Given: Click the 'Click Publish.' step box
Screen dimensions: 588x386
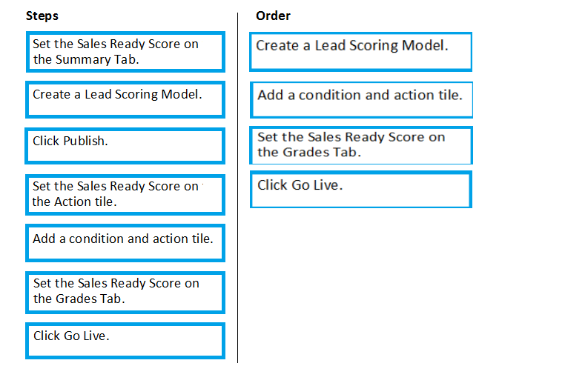Looking at the screenshot, I should (125, 146).
